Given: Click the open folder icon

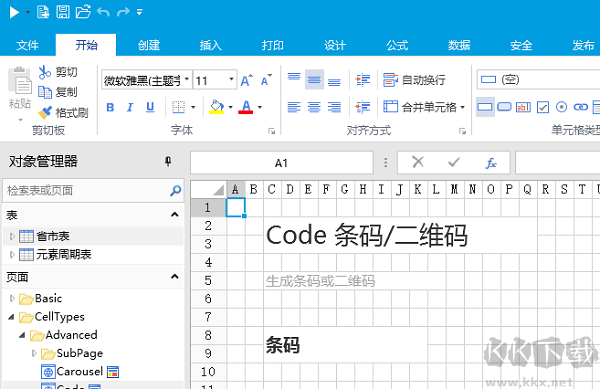Looking at the screenshot, I should (83, 12).
